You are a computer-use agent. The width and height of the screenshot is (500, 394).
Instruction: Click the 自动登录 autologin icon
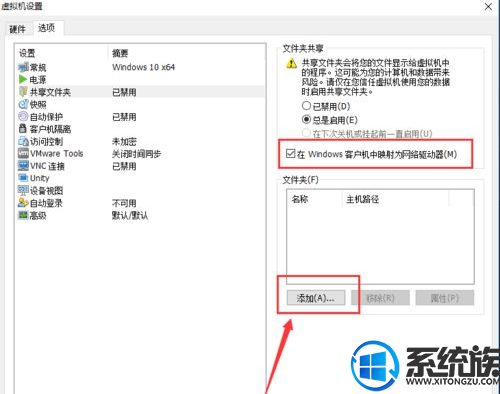pyautogui.click(x=23, y=203)
